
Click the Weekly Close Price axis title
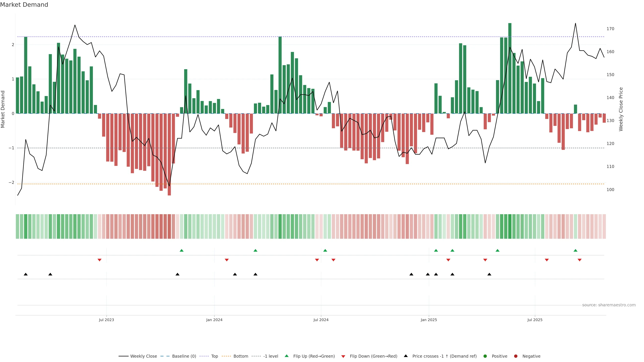[x=621, y=109]
